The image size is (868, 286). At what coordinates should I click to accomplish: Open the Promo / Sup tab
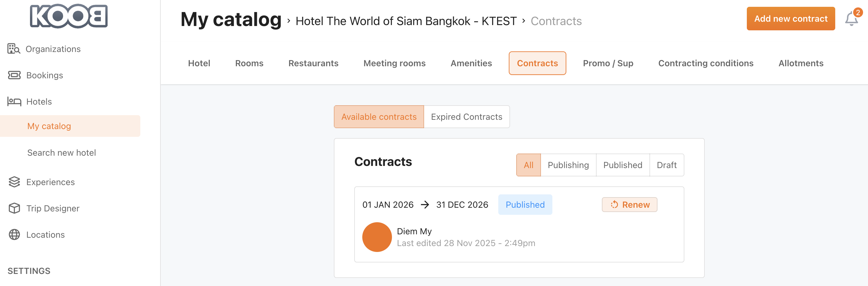(608, 63)
